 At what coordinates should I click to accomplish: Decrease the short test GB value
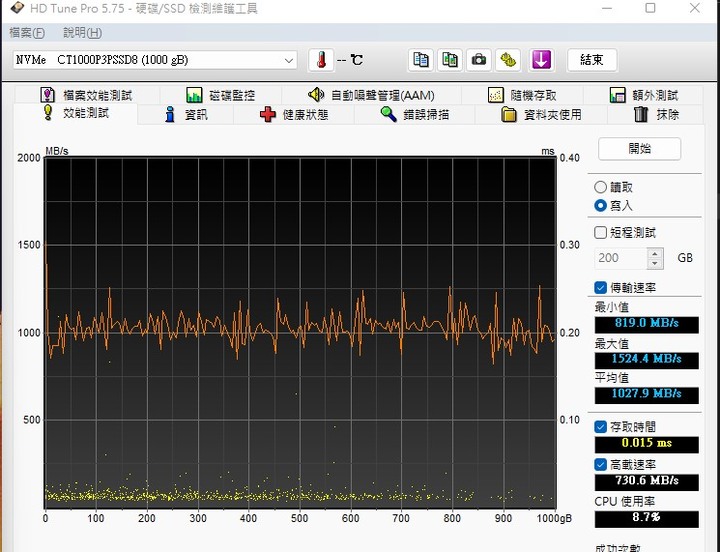655,264
